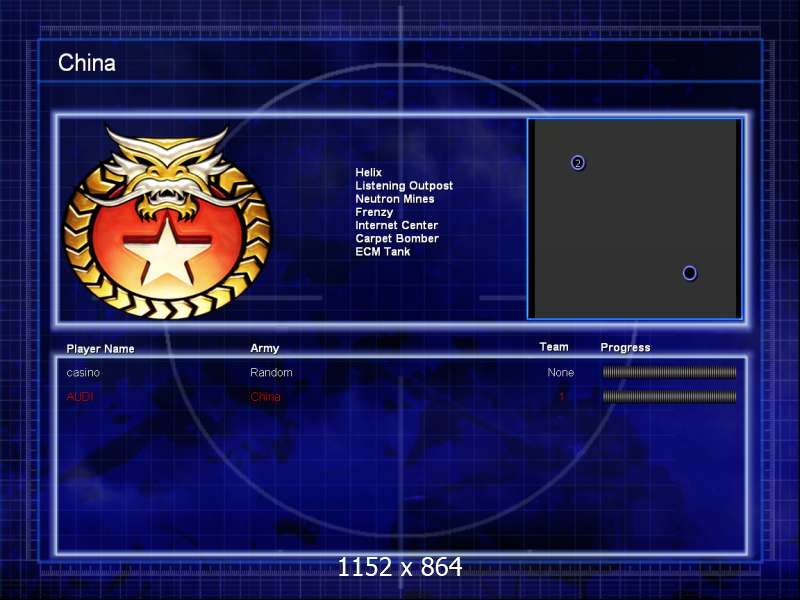Click the Team column header
Screen dimensions: 800x600
(554, 347)
